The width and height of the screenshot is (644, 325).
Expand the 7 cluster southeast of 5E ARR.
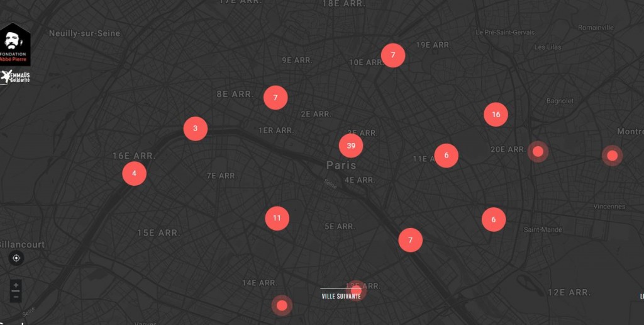[410, 240]
